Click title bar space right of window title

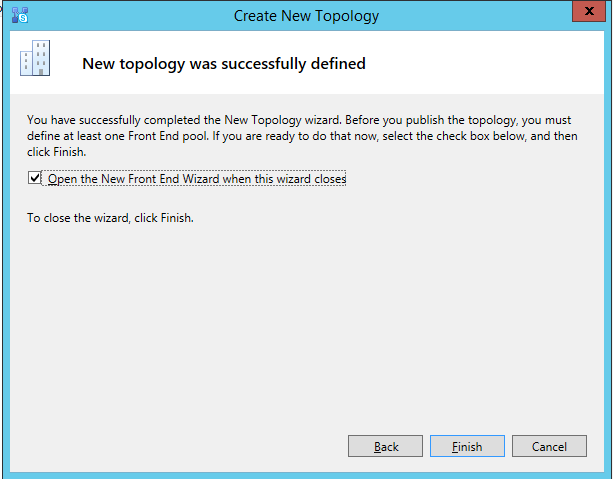click(x=470, y=16)
